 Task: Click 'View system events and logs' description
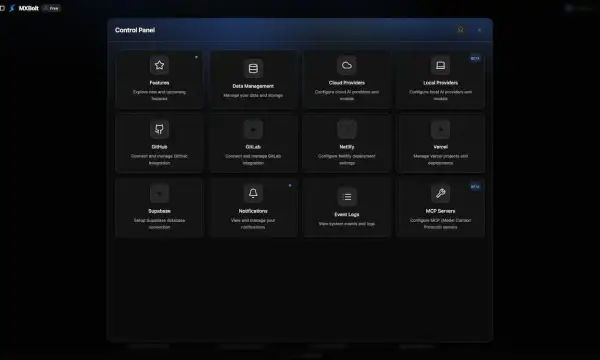click(x=347, y=224)
